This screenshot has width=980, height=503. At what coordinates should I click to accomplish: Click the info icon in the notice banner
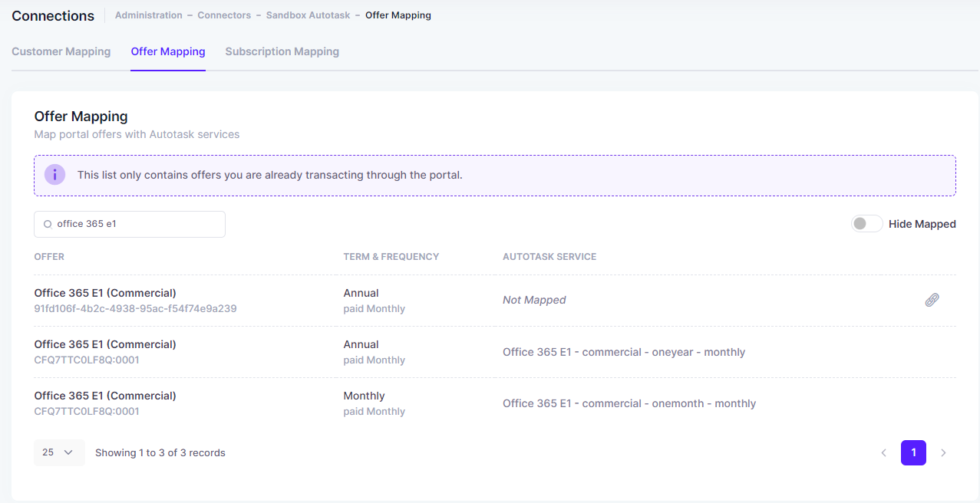pyautogui.click(x=54, y=175)
